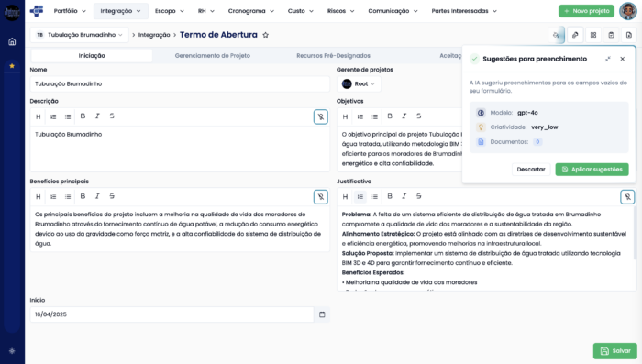Apply heading format in Benefícios principais editor
Viewport: 642px width, 364px height.
pos(39,196)
